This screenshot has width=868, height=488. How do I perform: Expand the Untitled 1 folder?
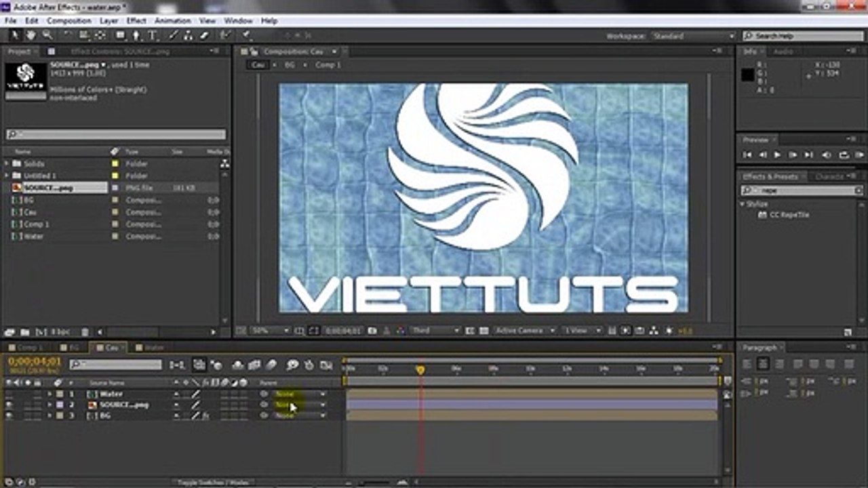[6, 176]
